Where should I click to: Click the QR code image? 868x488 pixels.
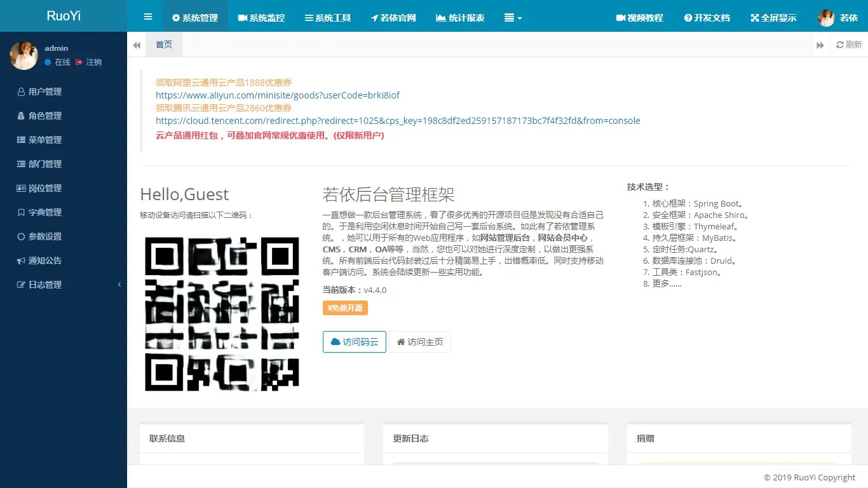coord(222,314)
